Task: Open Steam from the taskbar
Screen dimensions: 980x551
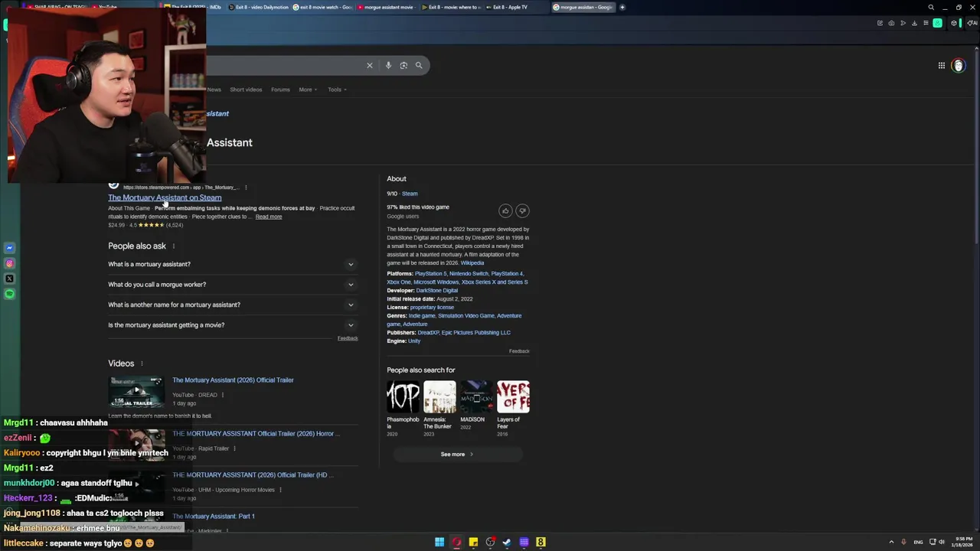Action: (507, 542)
